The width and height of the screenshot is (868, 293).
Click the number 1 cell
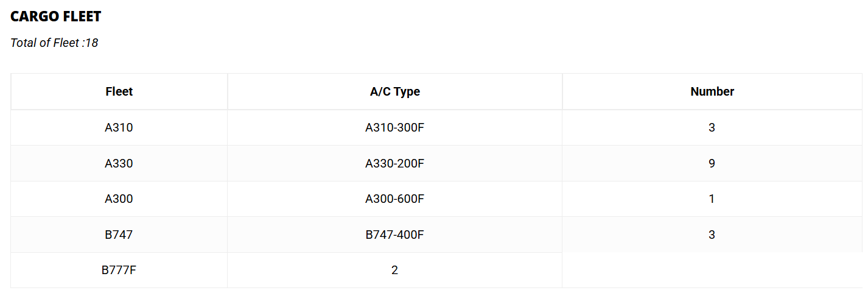(x=712, y=199)
